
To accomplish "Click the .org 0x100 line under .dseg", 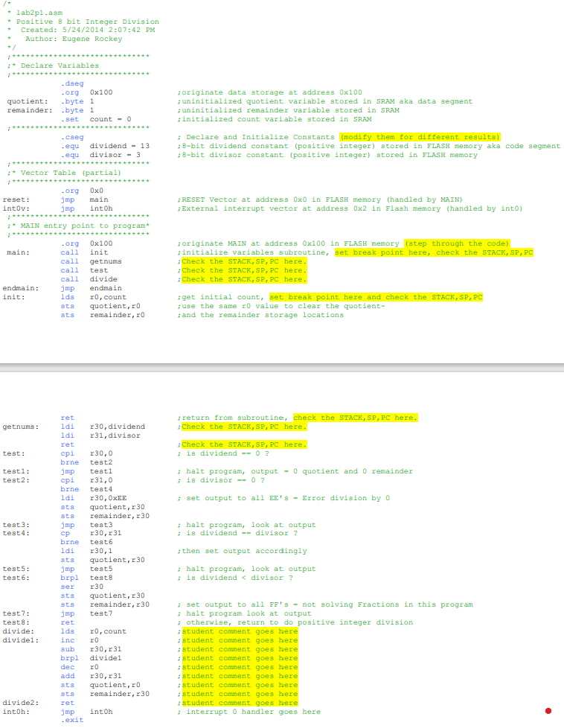I will [87, 92].
